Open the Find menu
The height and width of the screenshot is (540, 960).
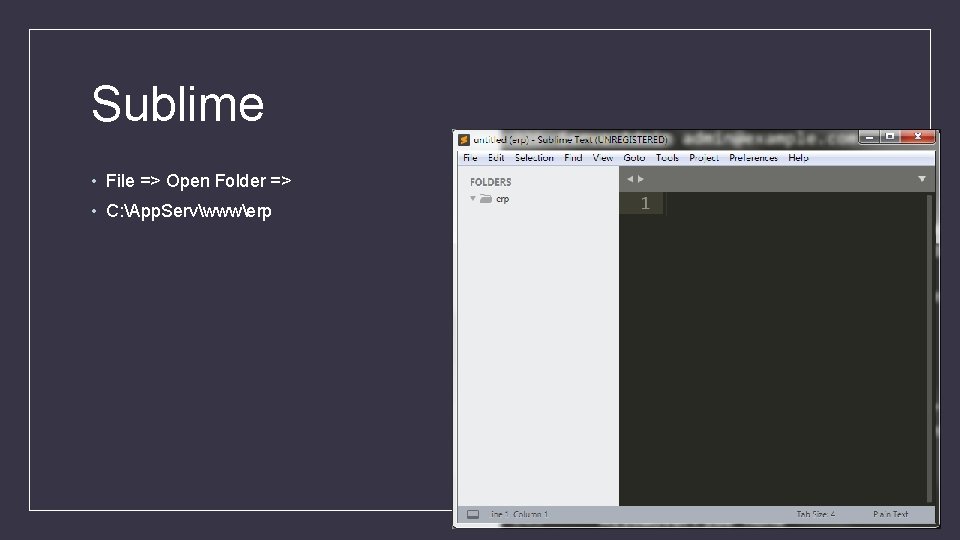point(573,158)
